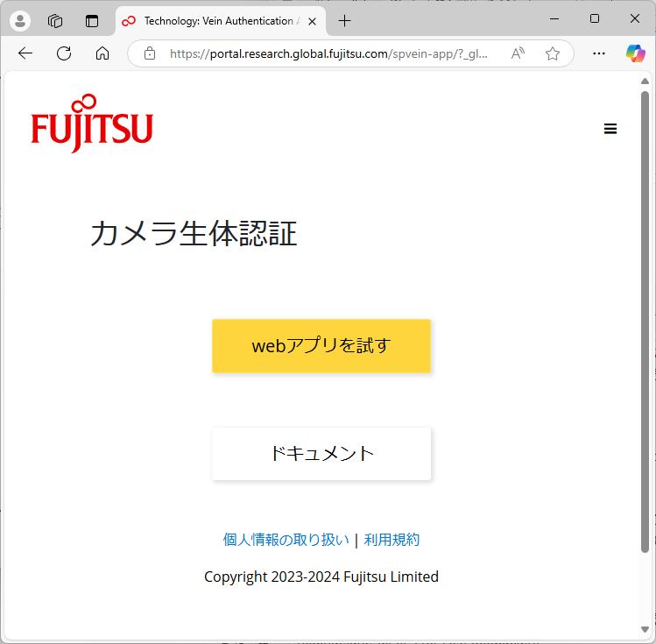
Task: Close the Vein Authentication tab
Action: point(312,21)
